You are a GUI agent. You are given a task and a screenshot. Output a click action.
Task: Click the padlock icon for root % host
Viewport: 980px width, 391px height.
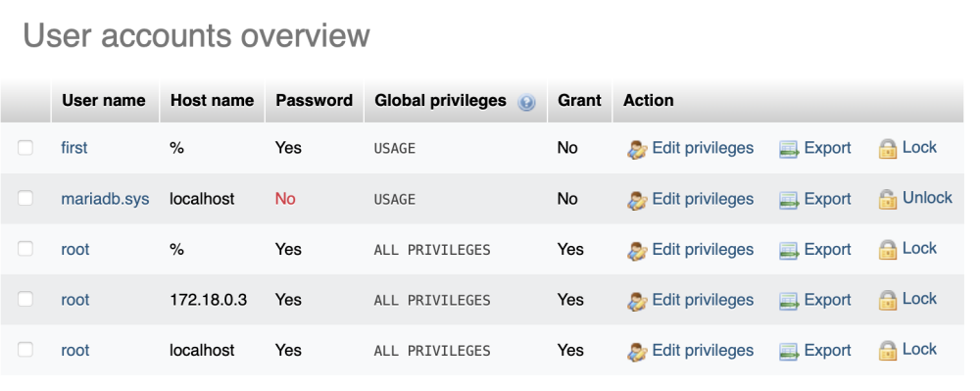tap(888, 250)
